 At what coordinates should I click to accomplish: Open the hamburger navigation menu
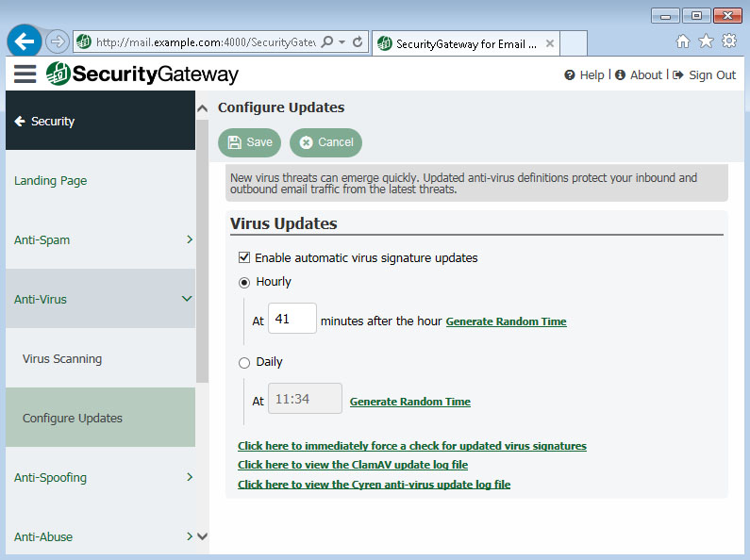25,74
